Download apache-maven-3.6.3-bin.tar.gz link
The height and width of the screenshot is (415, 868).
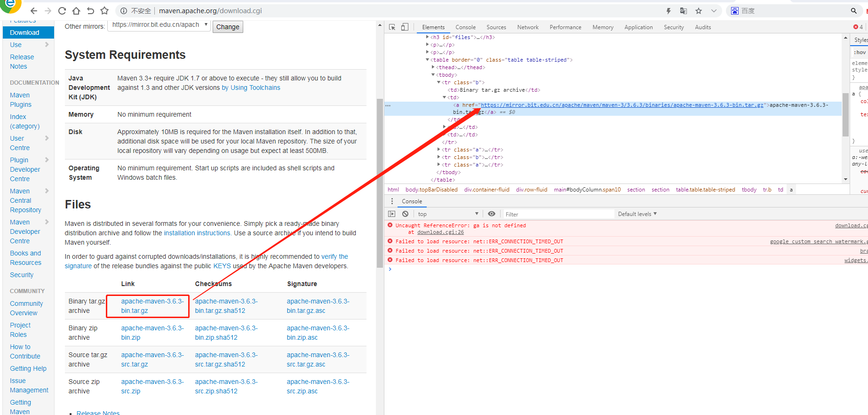(x=152, y=306)
